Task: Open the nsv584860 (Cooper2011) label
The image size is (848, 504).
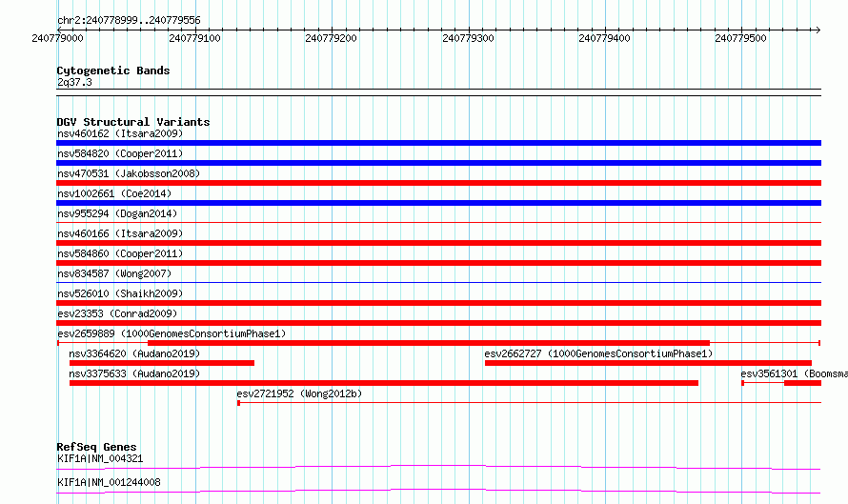Action: (x=120, y=253)
